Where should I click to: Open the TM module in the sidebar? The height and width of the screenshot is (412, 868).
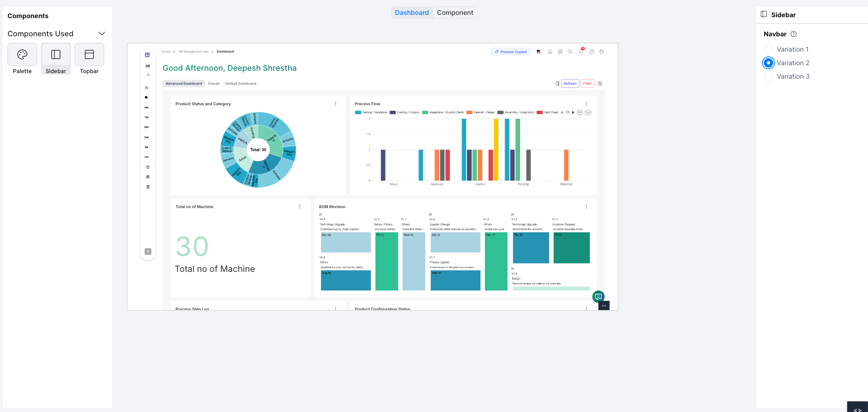tap(147, 117)
